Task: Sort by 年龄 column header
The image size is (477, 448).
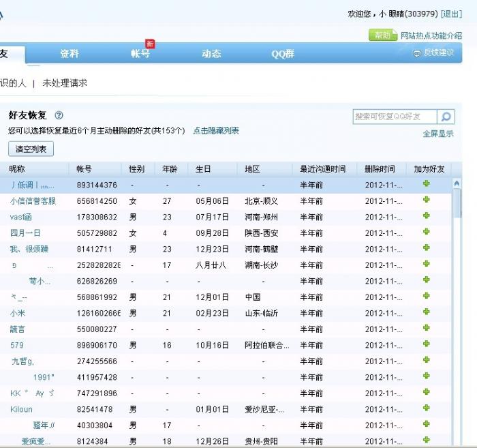Action: pyautogui.click(x=170, y=169)
